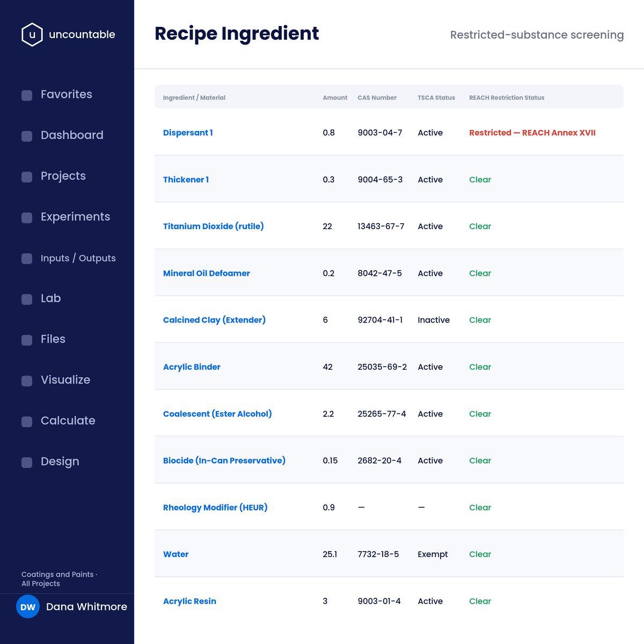Viewport: 644px width, 644px height.
Task: Open Rheology Modifier (HEUR) link
Action: (215, 508)
